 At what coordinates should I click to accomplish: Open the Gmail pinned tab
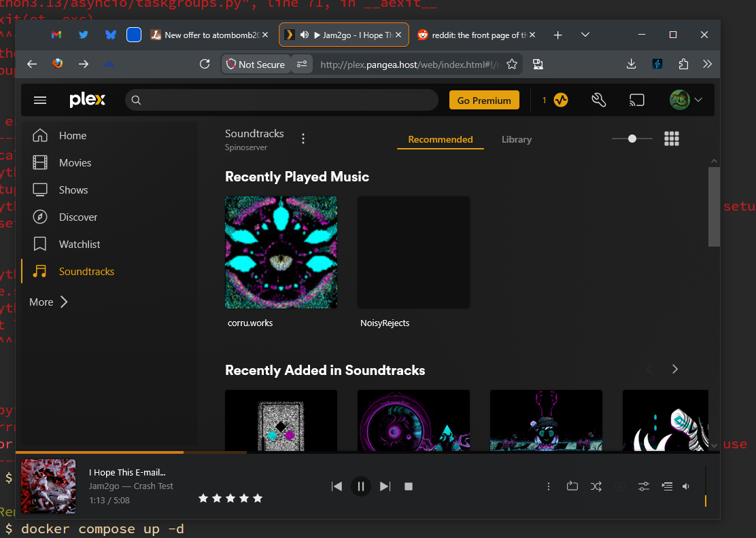56,35
